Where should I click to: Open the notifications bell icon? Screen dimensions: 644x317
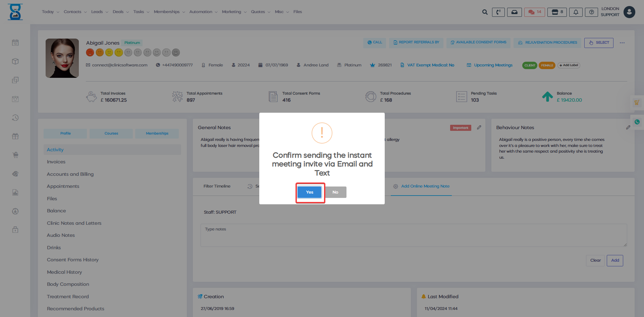tap(576, 12)
